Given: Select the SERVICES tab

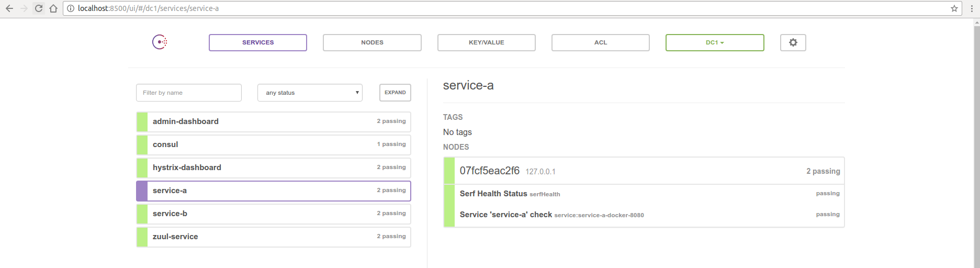Looking at the screenshot, I should point(257,42).
